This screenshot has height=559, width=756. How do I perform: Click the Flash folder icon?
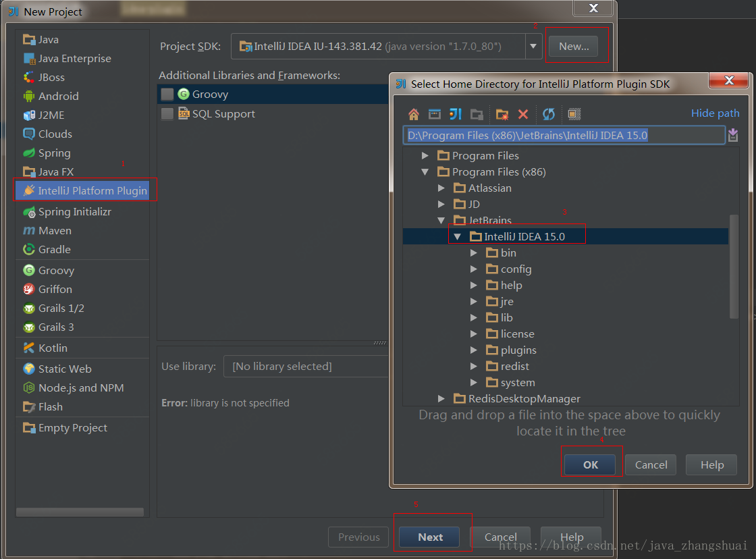(x=29, y=406)
